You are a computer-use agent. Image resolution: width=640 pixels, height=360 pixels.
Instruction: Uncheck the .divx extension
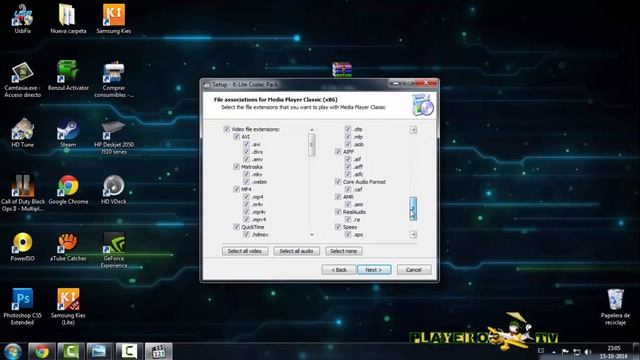[x=246, y=151]
